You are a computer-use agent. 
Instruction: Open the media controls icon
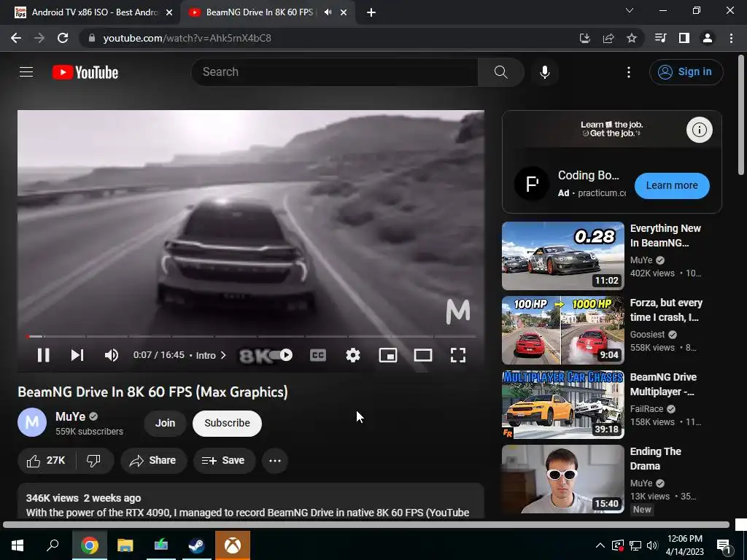click(x=660, y=38)
